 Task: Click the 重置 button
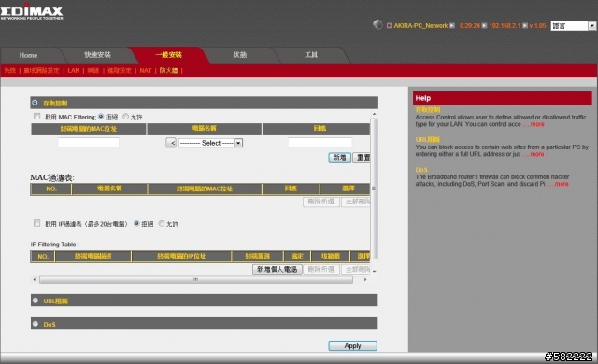362,157
